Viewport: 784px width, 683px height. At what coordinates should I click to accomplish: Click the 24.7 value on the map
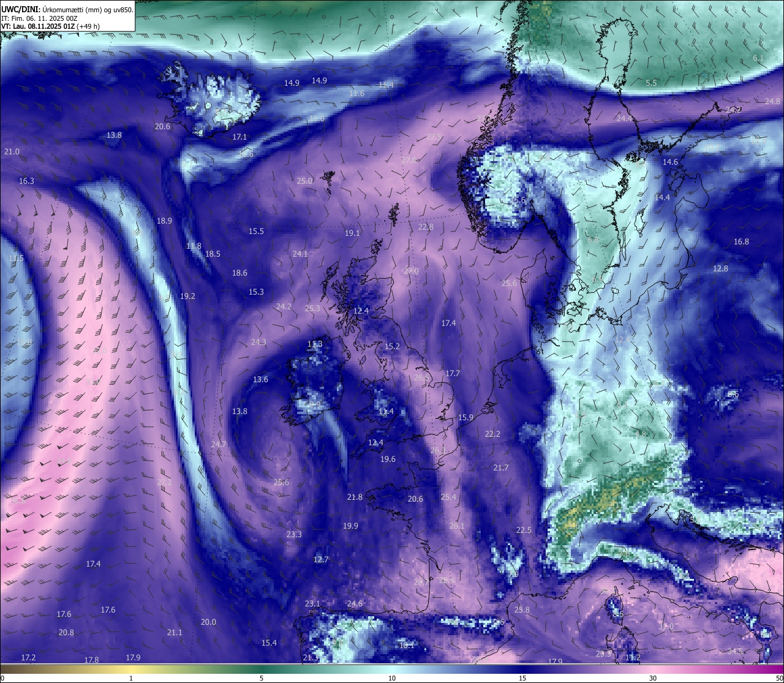(219, 445)
